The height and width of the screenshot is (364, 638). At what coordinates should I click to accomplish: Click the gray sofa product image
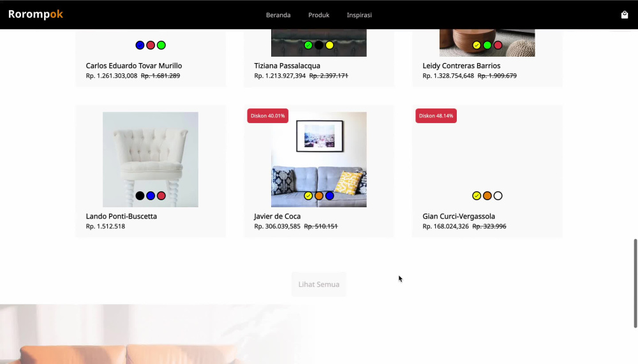pos(319,159)
